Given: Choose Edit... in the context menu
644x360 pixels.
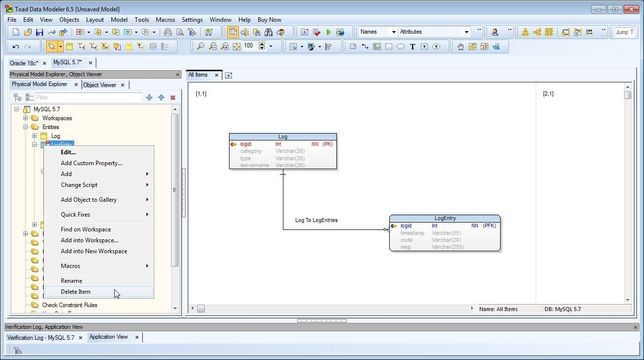Looking at the screenshot, I should pos(99,152).
